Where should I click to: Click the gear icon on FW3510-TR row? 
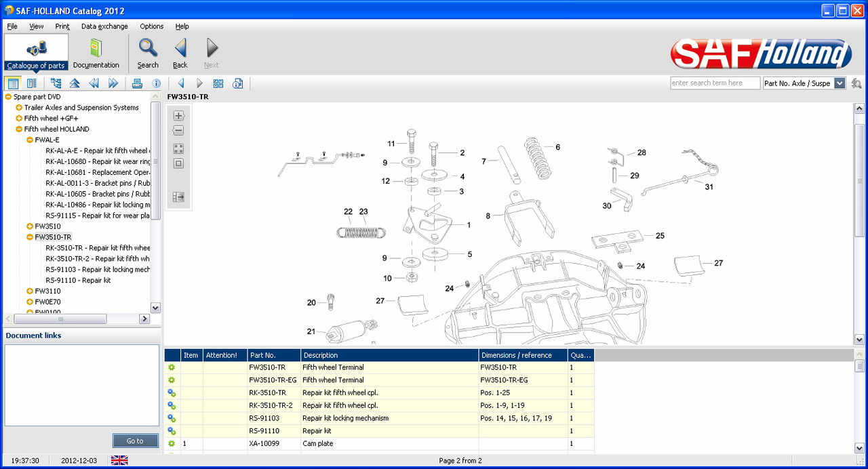coord(172,367)
